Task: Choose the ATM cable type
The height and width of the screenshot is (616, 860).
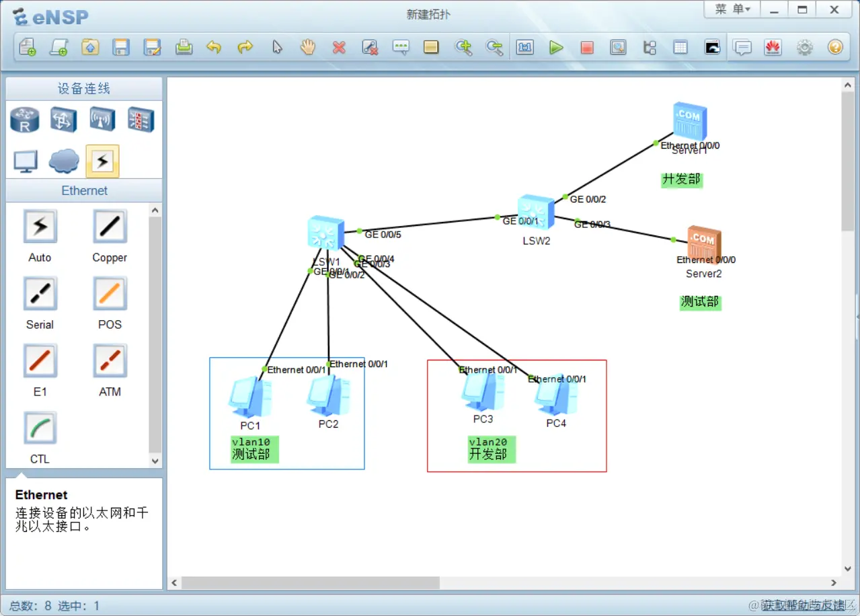Action: pyautogui.click(x=110, y=361)
